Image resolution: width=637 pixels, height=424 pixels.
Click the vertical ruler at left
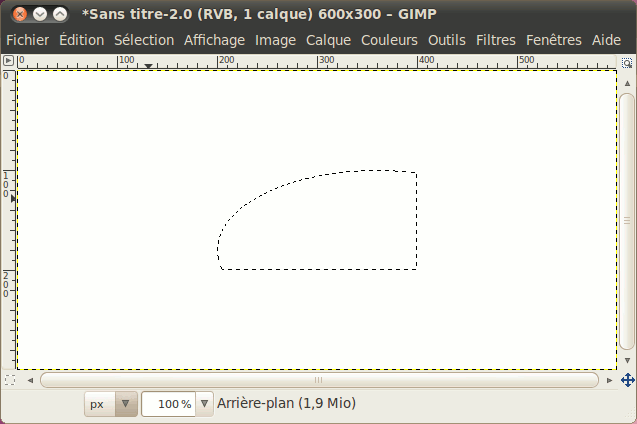tap(9, 219)
